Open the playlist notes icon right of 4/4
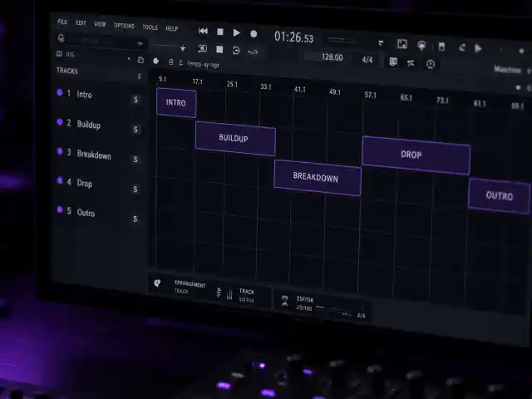 click(393, 62)
